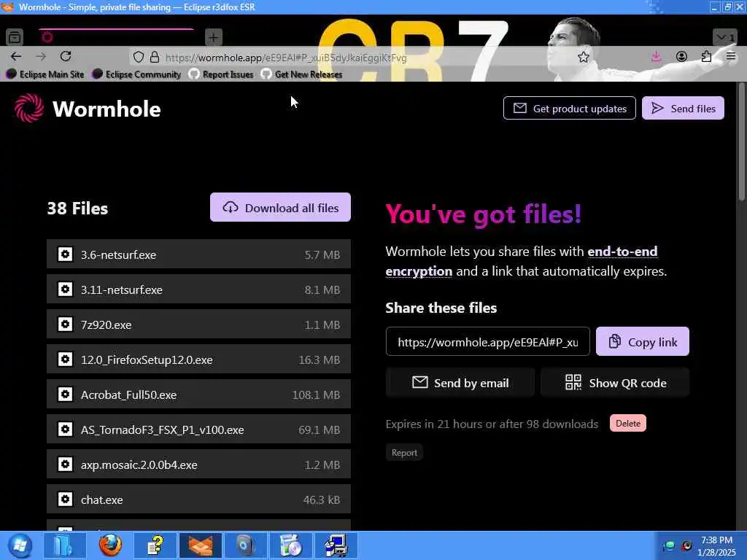Click the Send files button

683,108
